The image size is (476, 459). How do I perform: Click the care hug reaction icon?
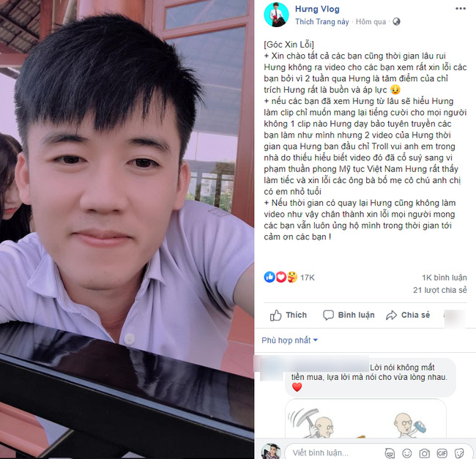(x=292, y=277)
